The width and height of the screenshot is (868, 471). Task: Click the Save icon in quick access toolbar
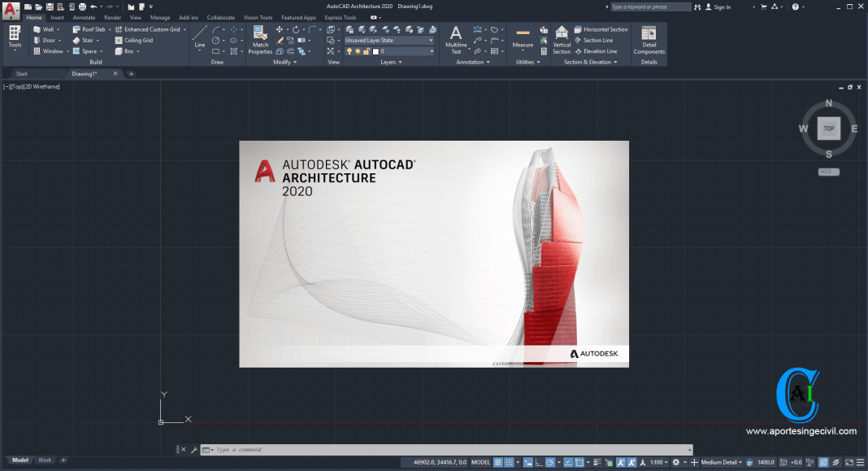50,7
